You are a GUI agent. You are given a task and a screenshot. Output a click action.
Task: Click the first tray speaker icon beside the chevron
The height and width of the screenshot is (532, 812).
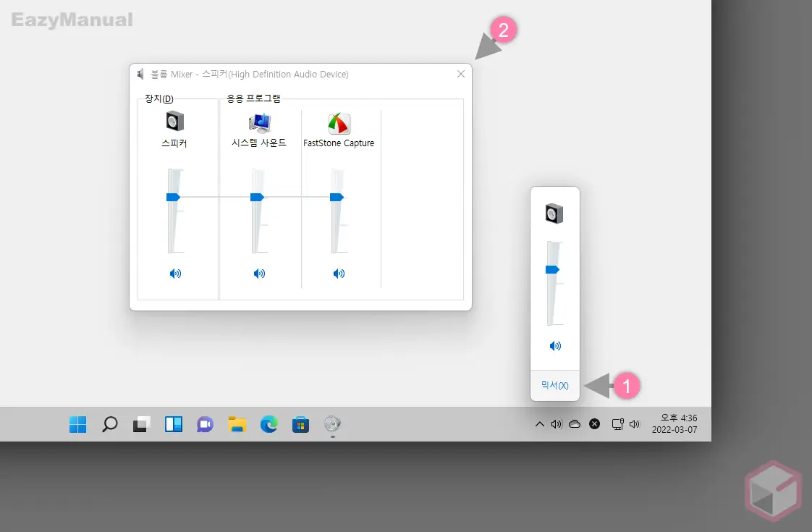[x=557, y=424]
